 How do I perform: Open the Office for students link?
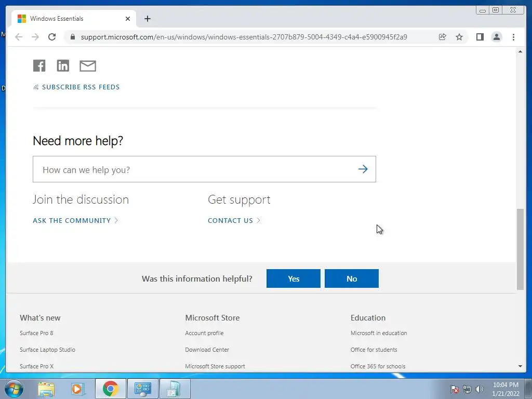point(374,350)
